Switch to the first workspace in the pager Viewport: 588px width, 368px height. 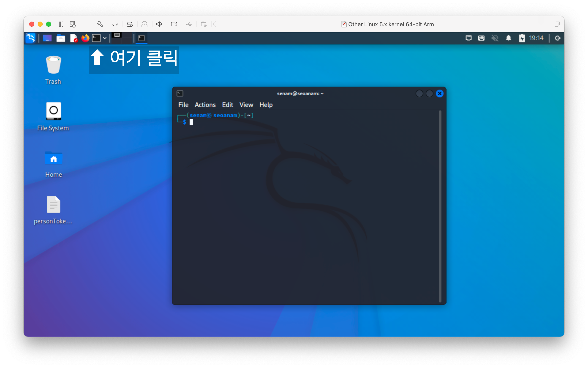pyautogui.click(x=117, y=35)
